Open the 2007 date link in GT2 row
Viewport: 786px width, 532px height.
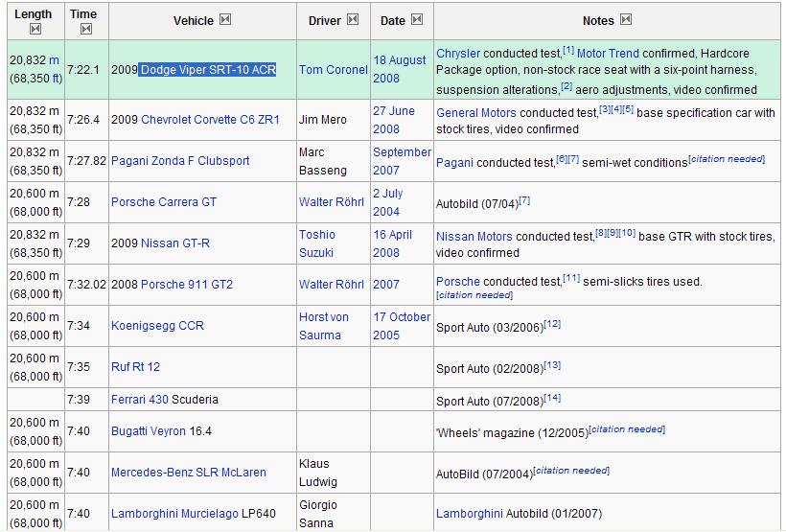pos(386,285)
